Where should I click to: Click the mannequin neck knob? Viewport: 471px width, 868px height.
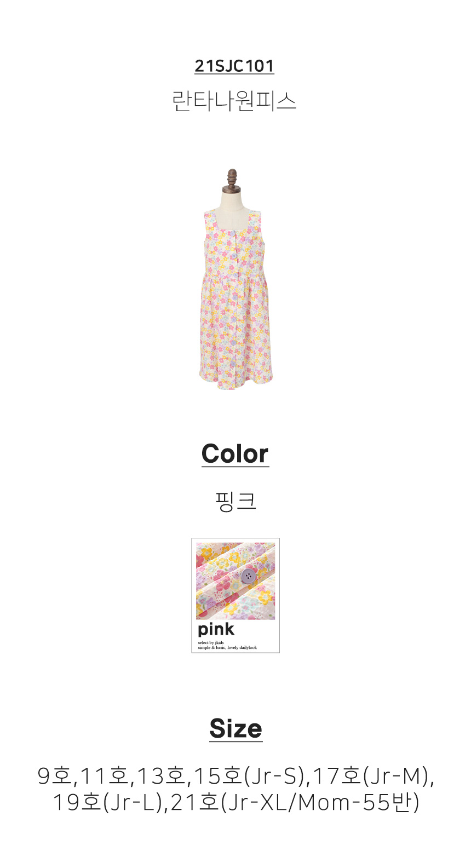(232, 179)
